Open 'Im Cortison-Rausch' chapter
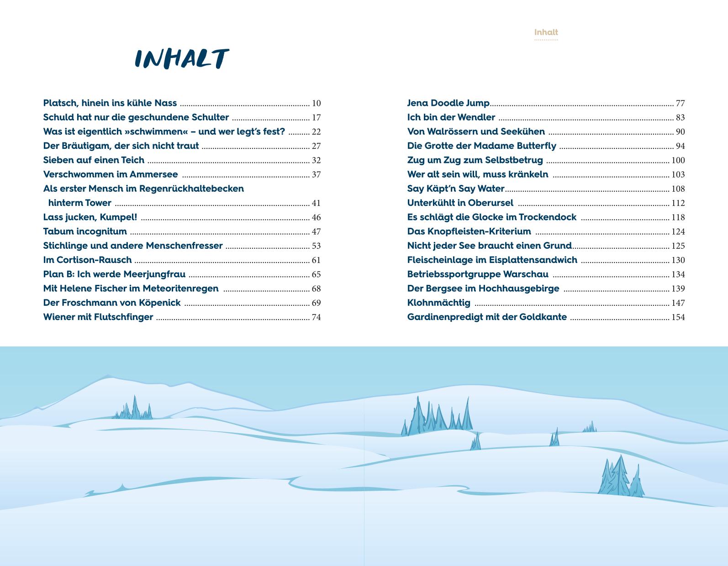This screenshot has height=566, width=728. 87,260
